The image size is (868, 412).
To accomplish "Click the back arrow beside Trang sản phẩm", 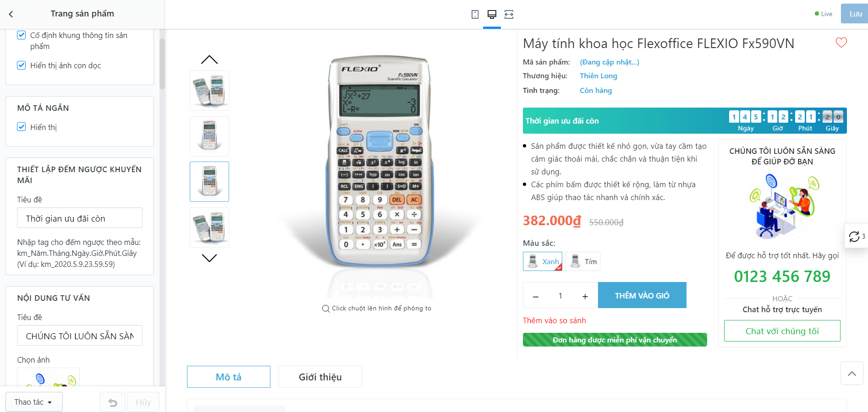I will 11,14.
